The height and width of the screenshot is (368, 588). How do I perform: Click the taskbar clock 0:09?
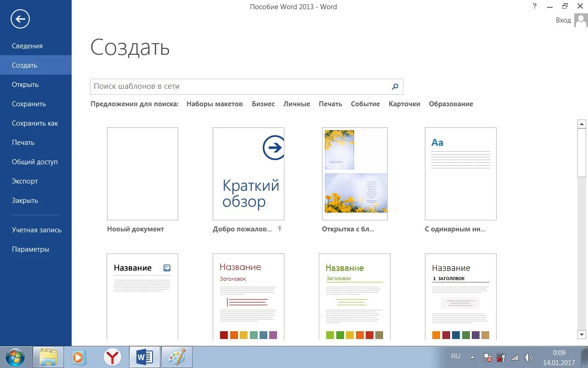coord(559,353)
